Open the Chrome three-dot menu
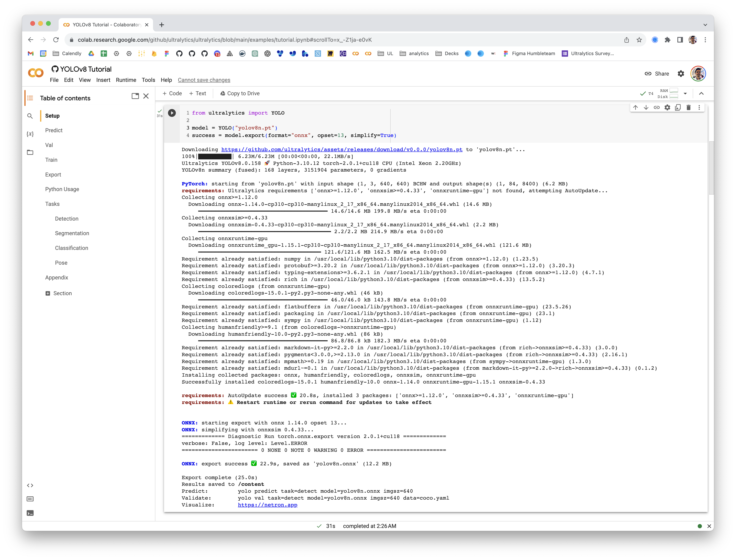The image size is (736, 560). pos(705,40)
